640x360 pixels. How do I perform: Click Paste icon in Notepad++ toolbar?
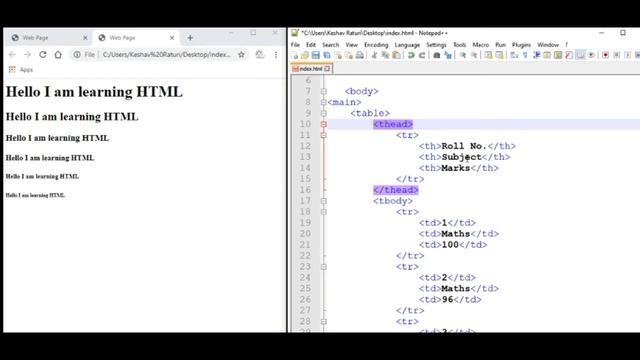point(396,55)
